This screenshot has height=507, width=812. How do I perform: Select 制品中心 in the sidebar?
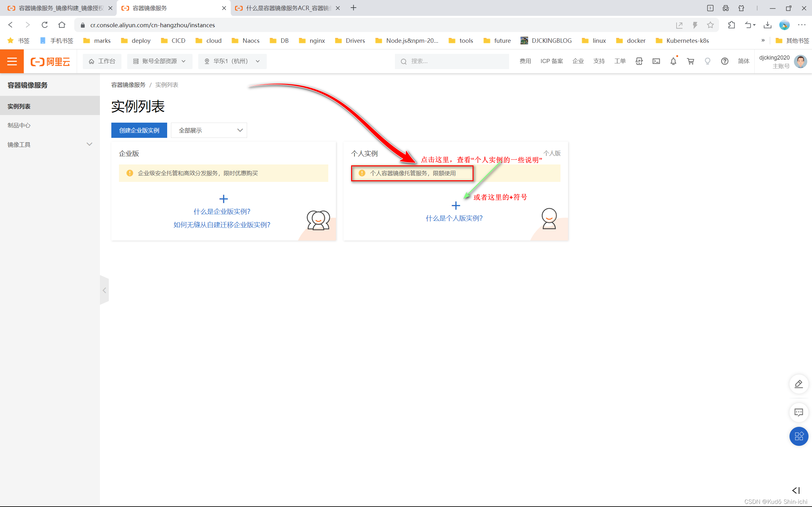(x=19, y=125)
